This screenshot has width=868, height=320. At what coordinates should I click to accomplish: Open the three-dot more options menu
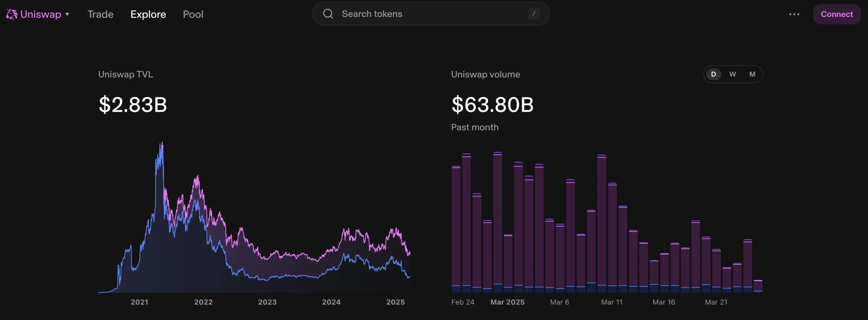pyautogui.click(x=794, y=14)
